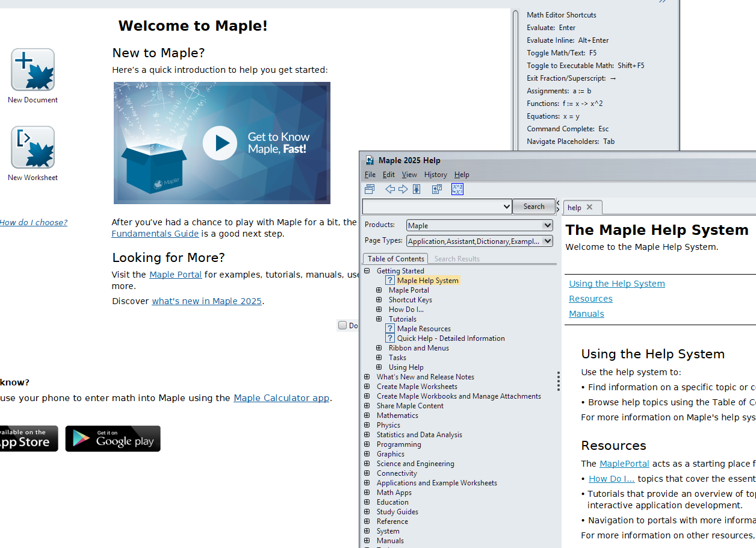Image resolution: width=756 pixels, height=548 pixels.
Task: Select 'Quick Help - Detailed Information' topic
Action: (x=451, y=338)
